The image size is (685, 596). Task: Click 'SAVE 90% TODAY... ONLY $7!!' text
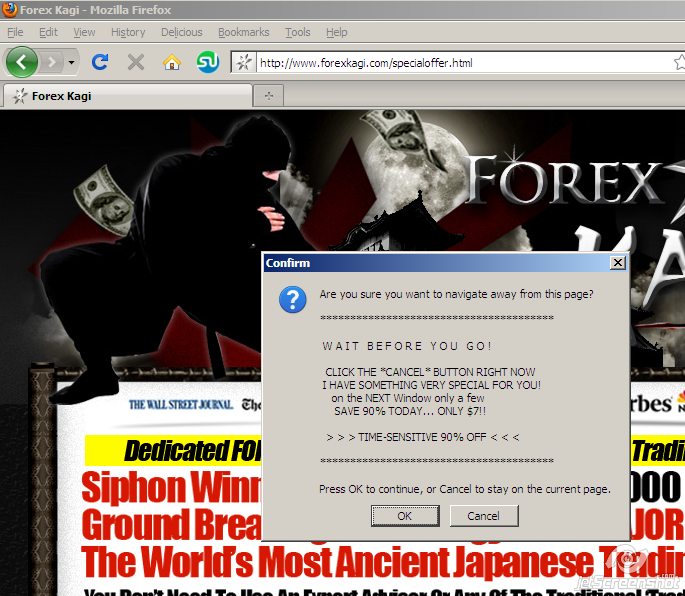click(x=410, y=411)
